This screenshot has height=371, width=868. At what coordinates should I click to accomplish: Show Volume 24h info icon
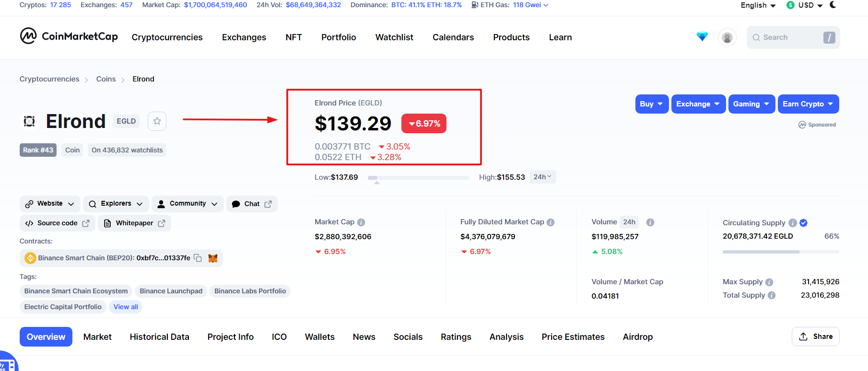(x=650, y=222)
